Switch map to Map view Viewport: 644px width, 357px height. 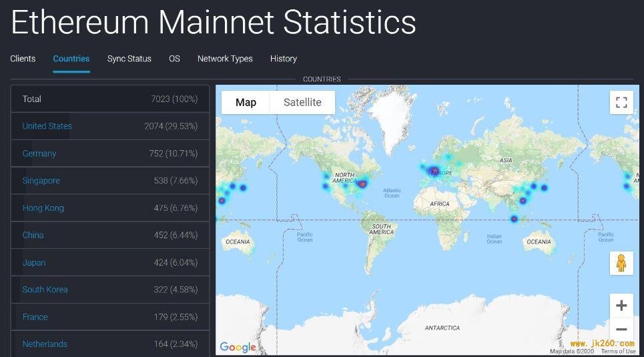[x=246, y=102]
